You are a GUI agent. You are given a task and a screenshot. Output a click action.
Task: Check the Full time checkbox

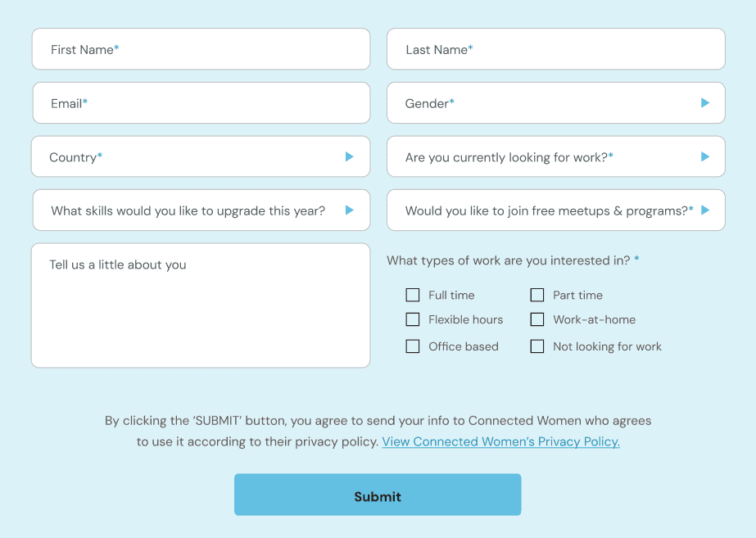(413, 295)
